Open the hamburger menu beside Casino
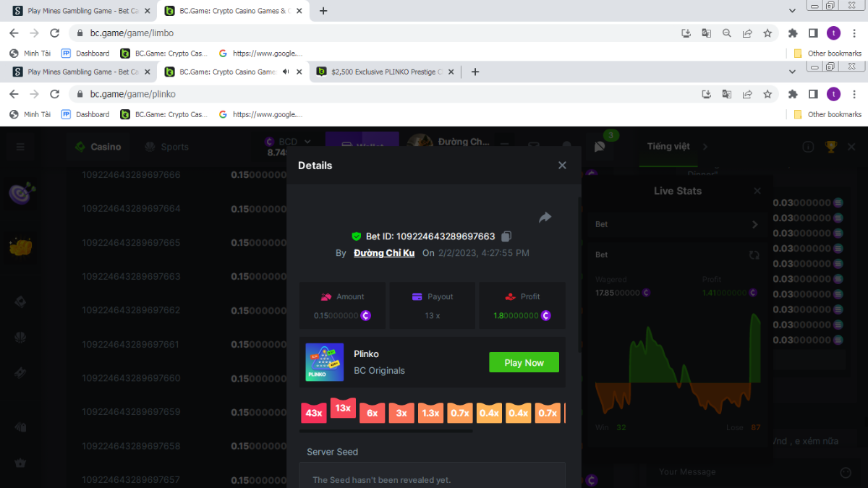This screenshot has width=868, height=488. point(20,147)
